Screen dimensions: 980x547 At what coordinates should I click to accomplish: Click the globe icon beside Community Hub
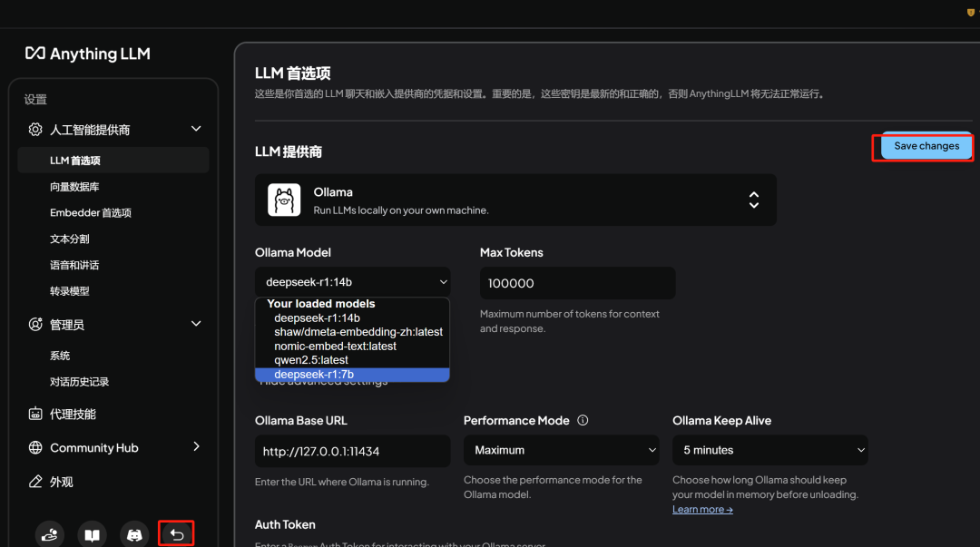click(x=35, y=447)
